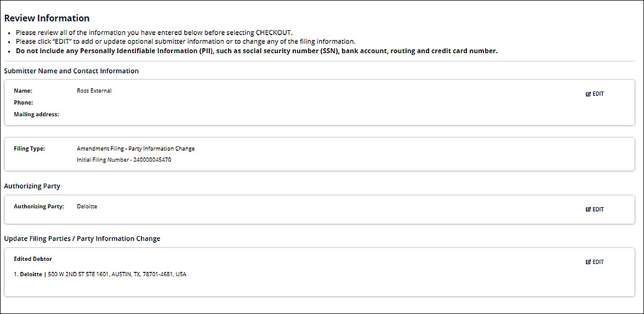Open EDIT link in Submitter Name section
This screenshot has width=644, height=314.
pyautogui.click(x=598, y=94)
